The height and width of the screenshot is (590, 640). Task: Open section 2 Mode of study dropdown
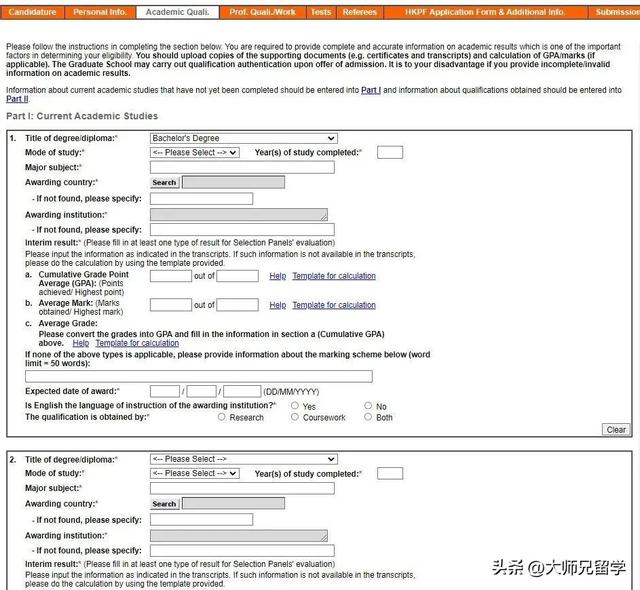coord(195,473)
